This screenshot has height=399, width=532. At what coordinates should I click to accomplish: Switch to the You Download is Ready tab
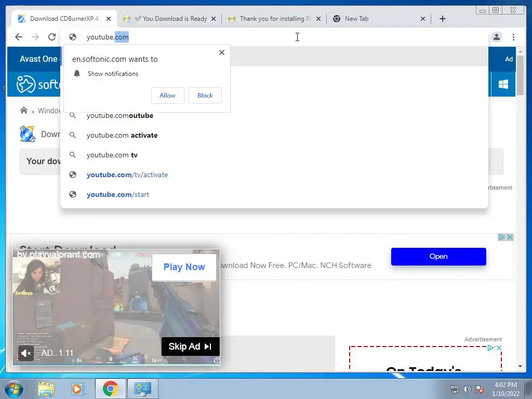[x=170, y=19]
